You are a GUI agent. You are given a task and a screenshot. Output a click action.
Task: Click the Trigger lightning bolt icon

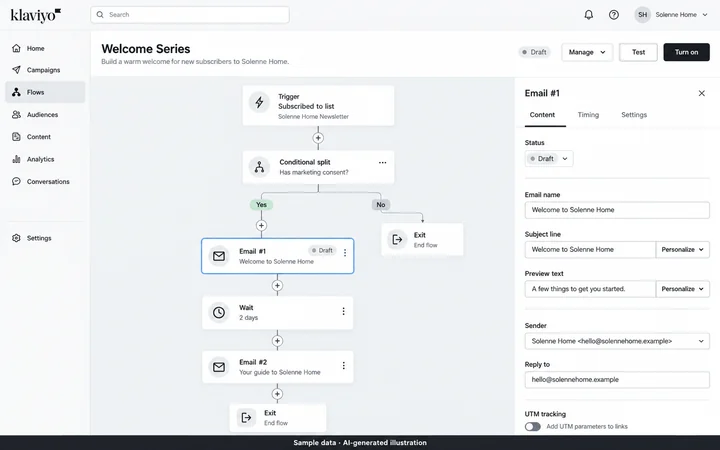[259, 102]
